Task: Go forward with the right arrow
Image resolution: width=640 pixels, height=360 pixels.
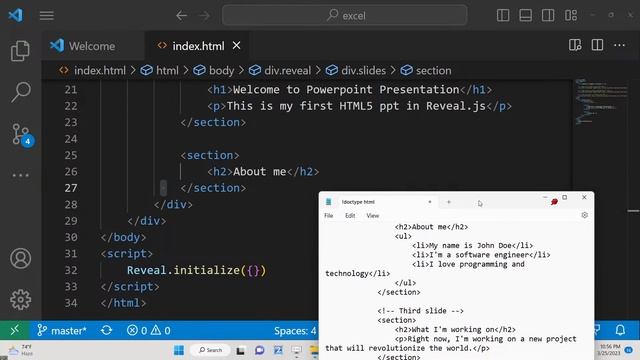Action: (204, 16)
